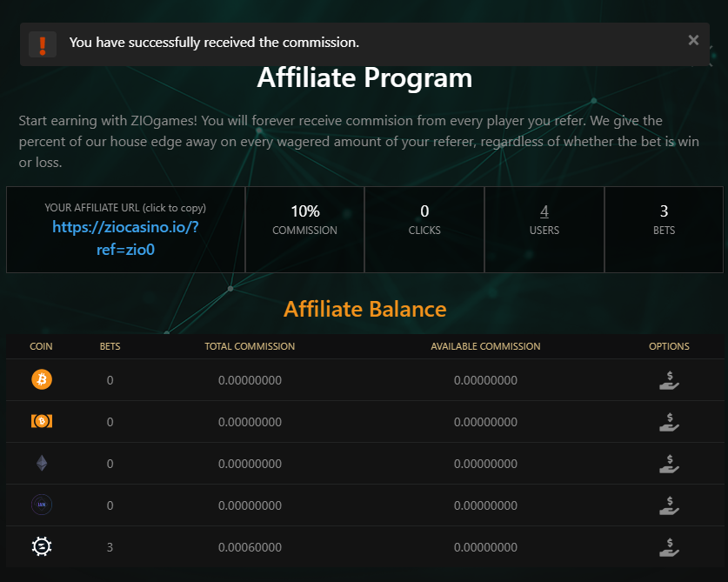Image resolution: width=728 pixels, height=582 pixels.
Task: Copy the ziocasino.io affiliate URL
Action: coord(126,237)
